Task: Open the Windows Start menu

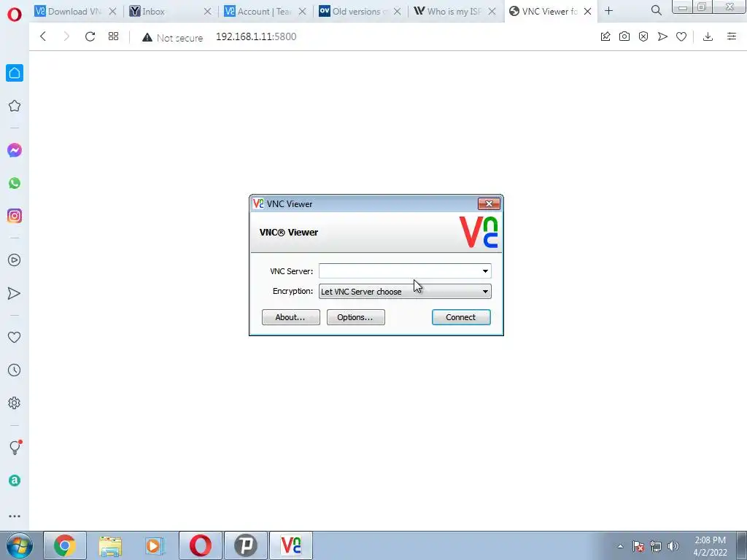Action: [x=19, y=545]
